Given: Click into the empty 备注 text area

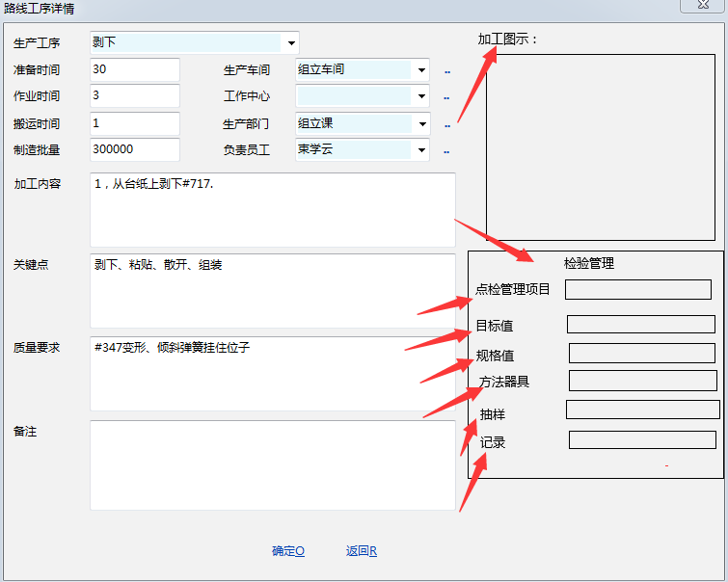Looking at the screenshot, I should (x=272, y=464).
